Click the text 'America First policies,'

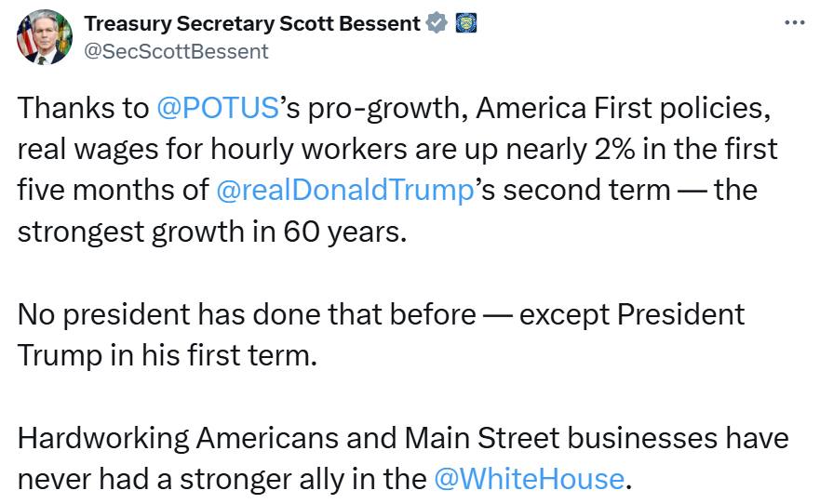(624, 108)
